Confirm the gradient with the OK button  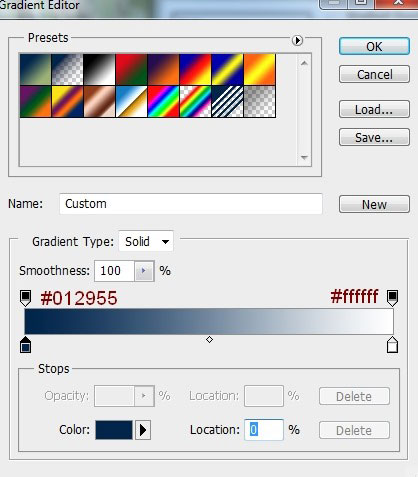click(374, 47)
